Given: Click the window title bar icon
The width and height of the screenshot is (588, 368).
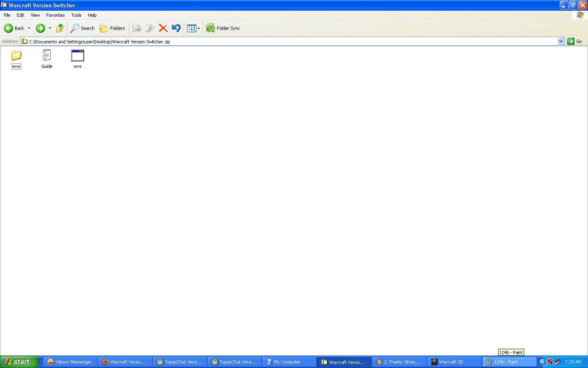Looking at the screenshot, I should [x=4, y=5].
